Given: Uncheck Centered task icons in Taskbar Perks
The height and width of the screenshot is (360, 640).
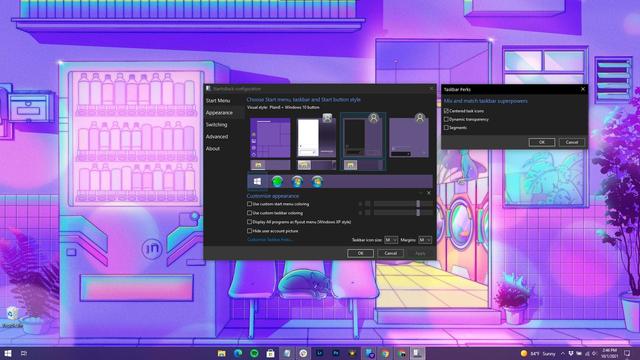Looking at the screenshot, I should pos(446,111).
